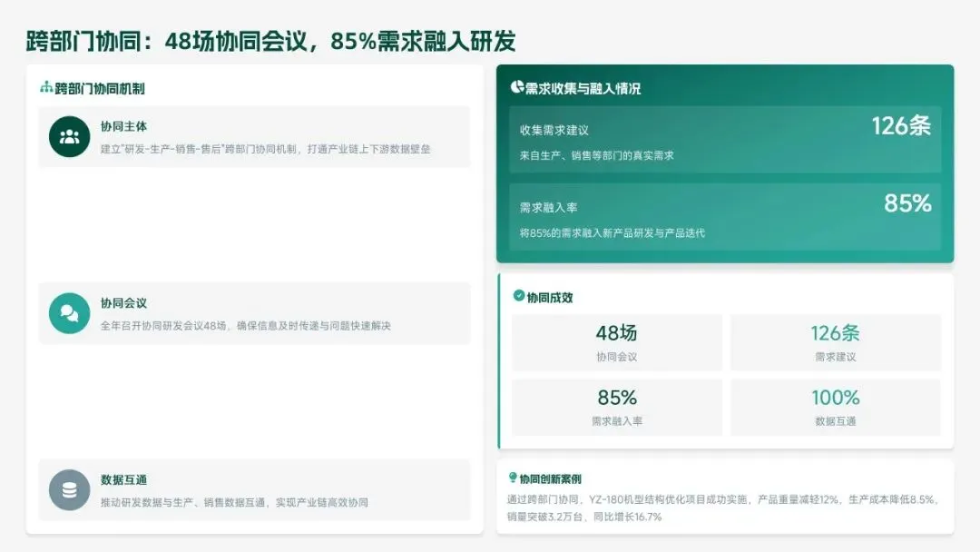The image size is (980, 552).
Task: Select the heading 需求收集与融入情况
Action: [x=583, y=89]
